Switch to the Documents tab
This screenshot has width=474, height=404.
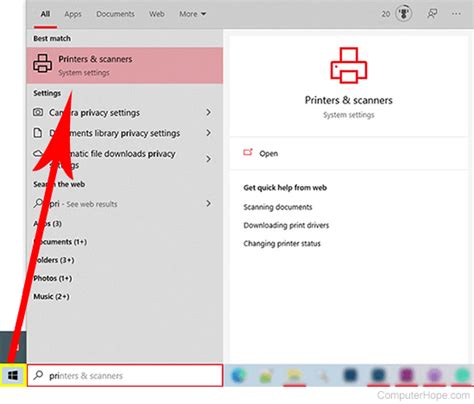tap(115, 14)
